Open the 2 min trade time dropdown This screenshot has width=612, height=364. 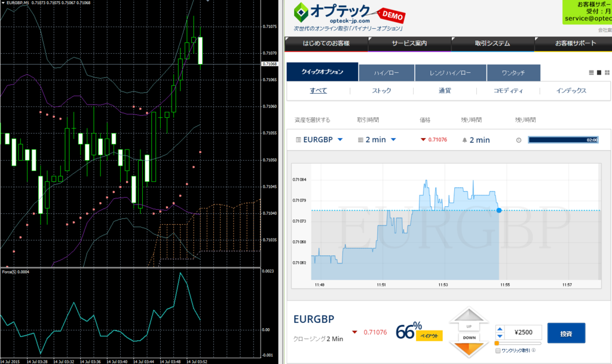click(x=393, y=140)
